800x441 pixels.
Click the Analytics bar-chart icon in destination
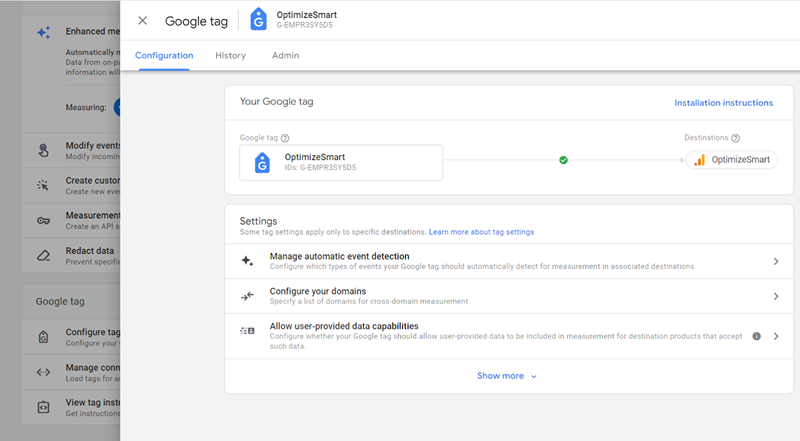[x=699, y=160]
